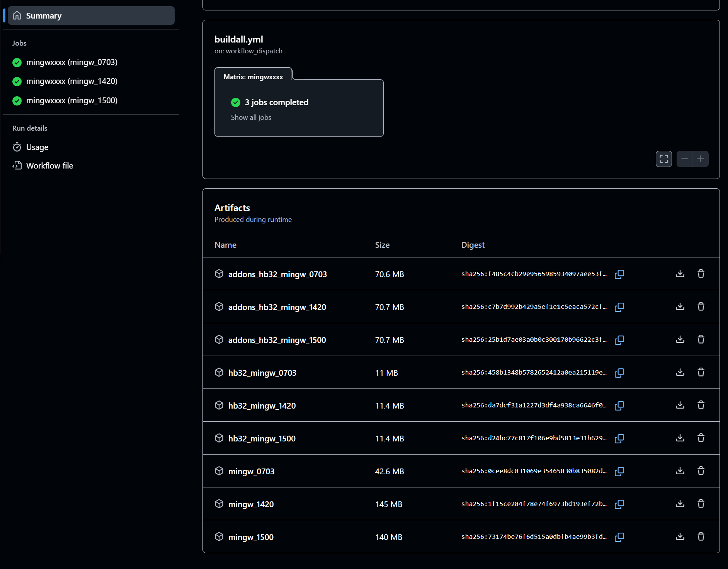The image size is (728, 569).
Task: Zoom in on the workflow graph
Action: tap(701, 159)
